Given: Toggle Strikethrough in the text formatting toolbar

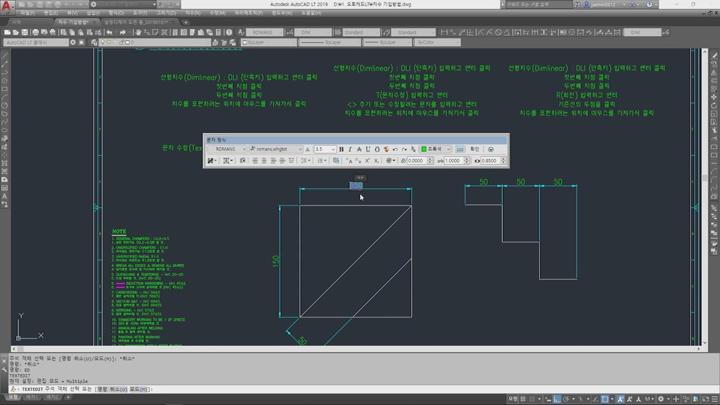Looking at the screenshot, I should pos(359,149).
